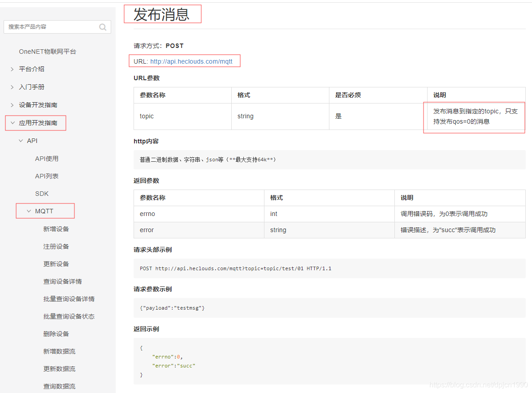Click the 发布消息到指定的topic description cell
The image size is (532, 393).
[476, 117]
